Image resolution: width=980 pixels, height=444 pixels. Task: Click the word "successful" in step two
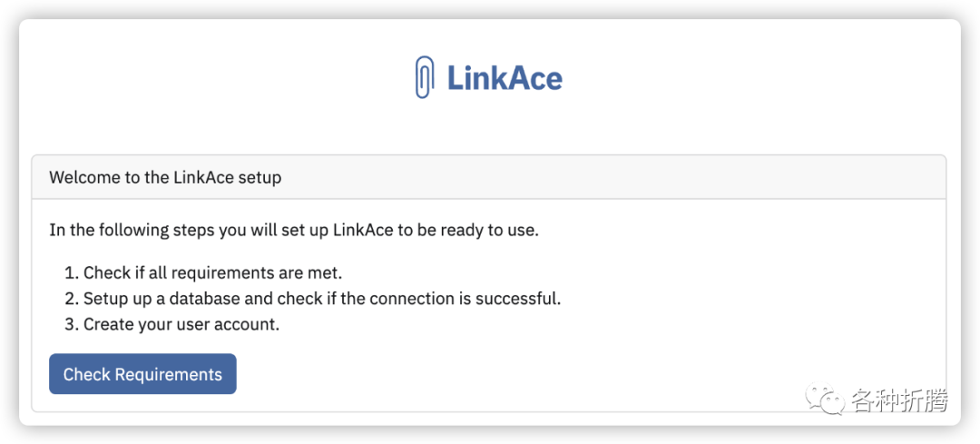pyautogui.click(x=520, y=299)
